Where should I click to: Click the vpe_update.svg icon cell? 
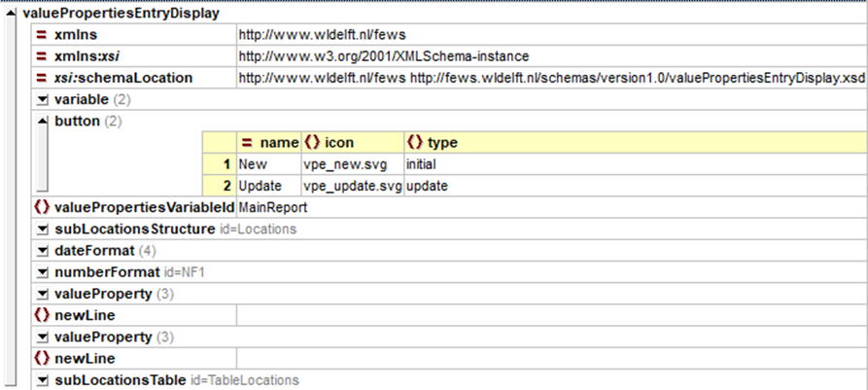[x=352, y=186]
